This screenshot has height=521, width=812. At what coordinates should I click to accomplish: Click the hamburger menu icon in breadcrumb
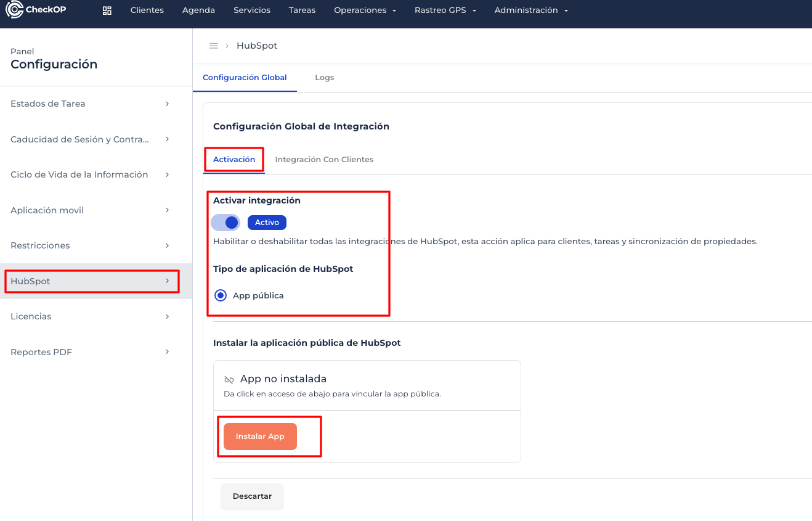[214, 46]
